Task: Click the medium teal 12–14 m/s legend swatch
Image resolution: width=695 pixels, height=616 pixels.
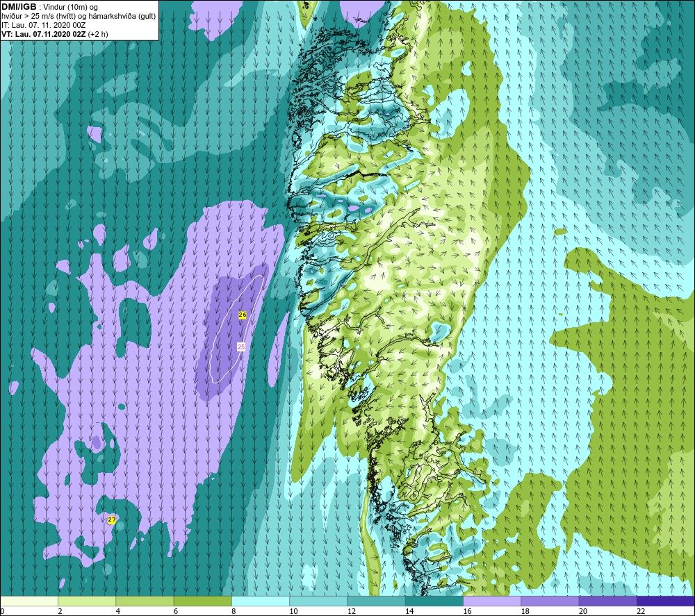Action: tap(376, 601)
